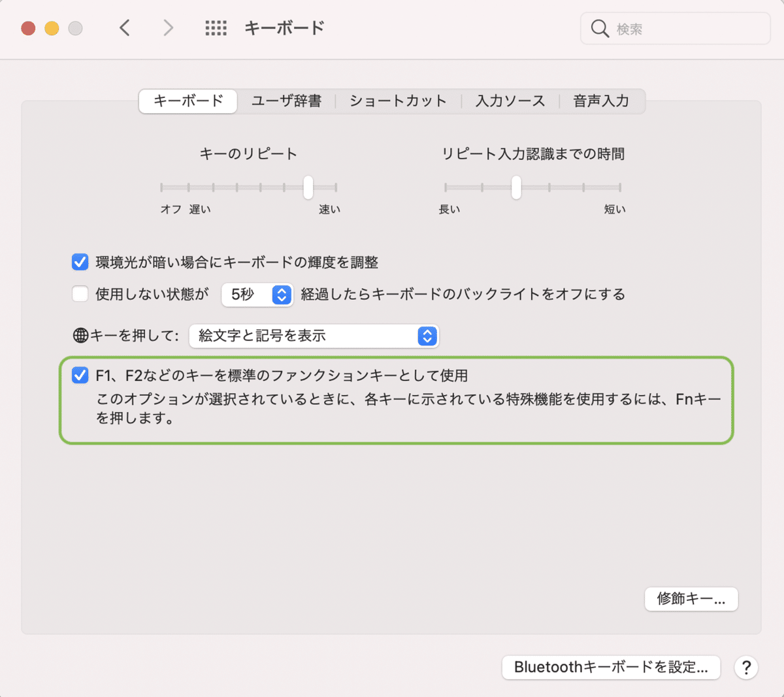
Task: Click the 修飾キー button
Action: [691, 599]
